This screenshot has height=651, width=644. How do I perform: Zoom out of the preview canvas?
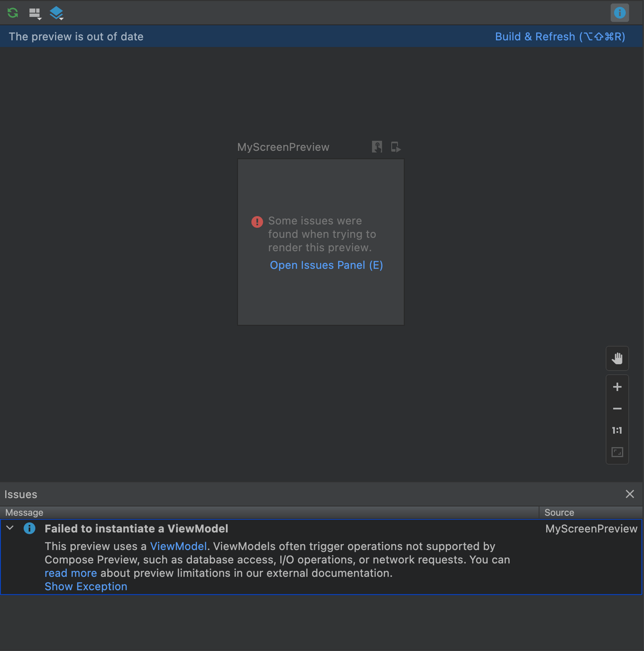[x=617, y=409]
